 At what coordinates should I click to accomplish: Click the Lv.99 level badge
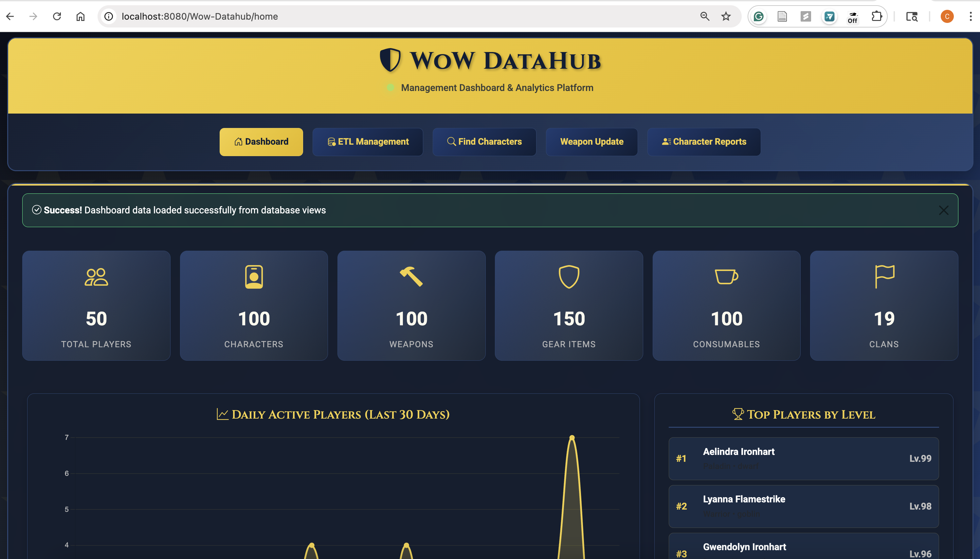coord(920,459)
